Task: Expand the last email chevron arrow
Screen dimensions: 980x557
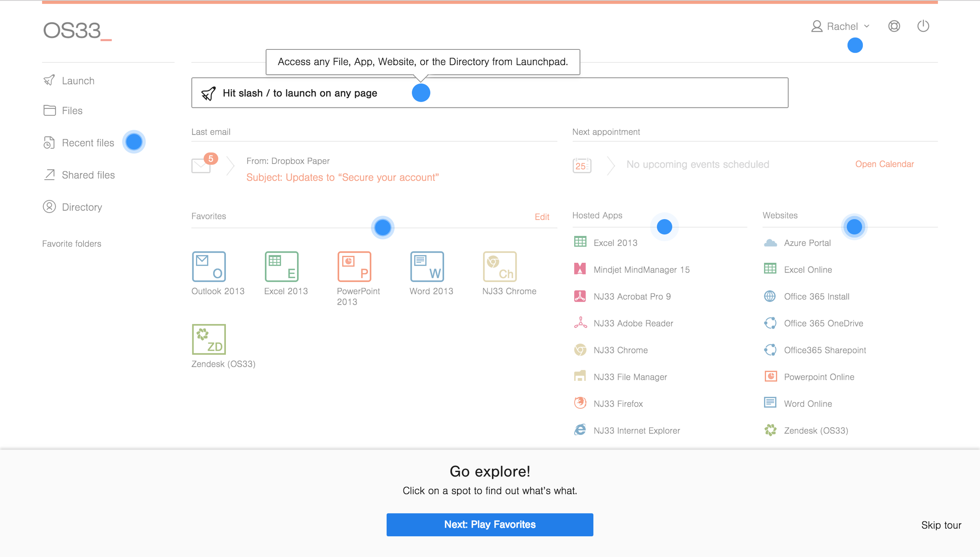Action: coord(230,166)
